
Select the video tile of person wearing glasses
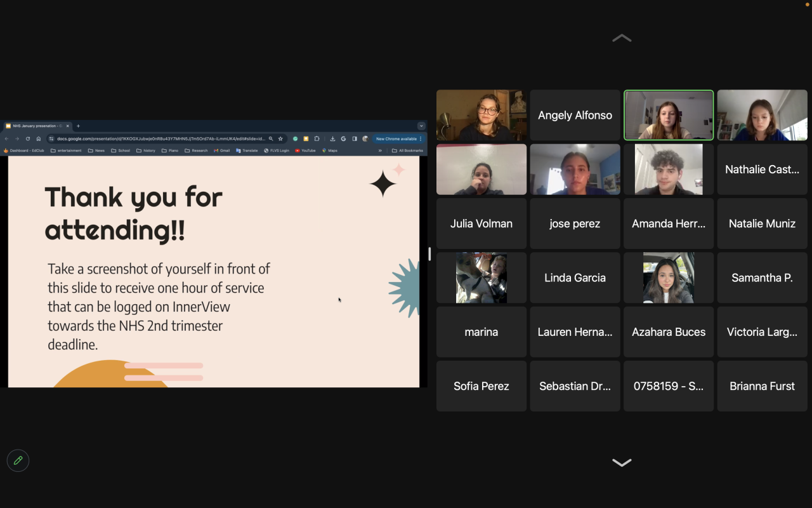(x=481, y=115)
